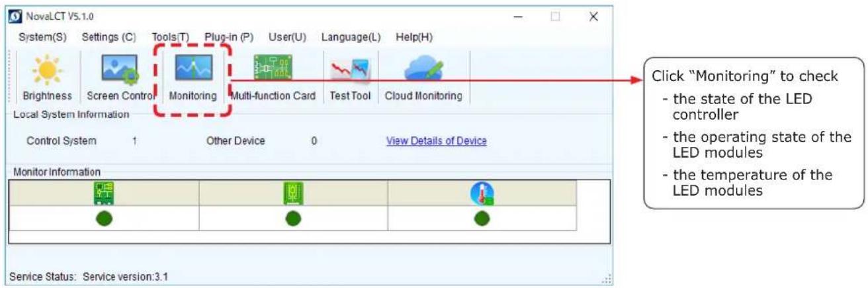This screenshot has width=868, height=288.
Task: Click the Brightness label text
Action: pos(48,96)
